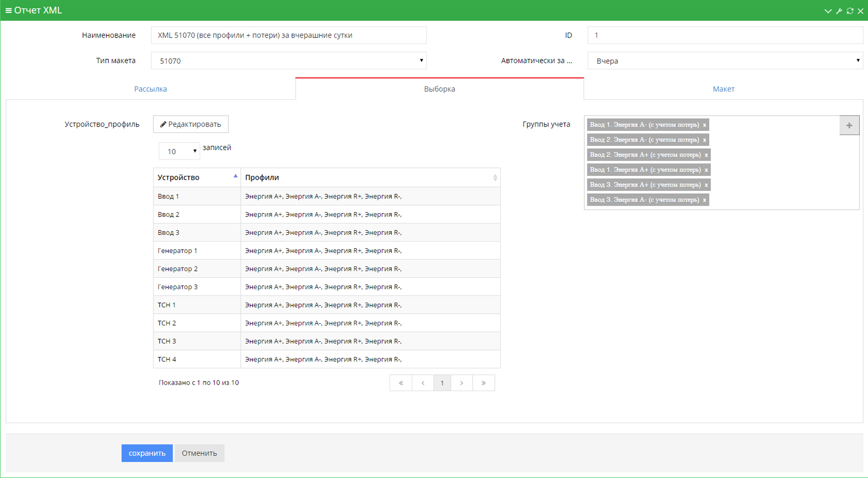Click into the Наименование text field
Screen dimensions: 868x478
coord(289,35)
